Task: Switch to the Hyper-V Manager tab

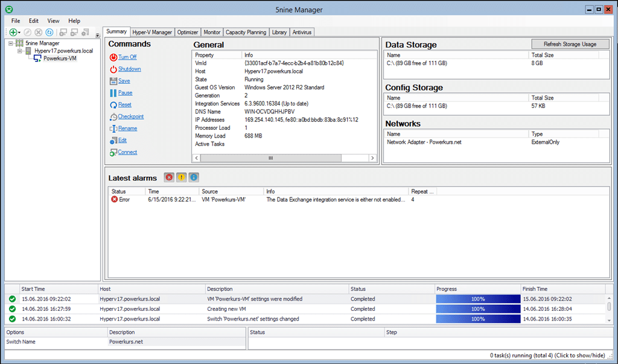Action: (152, 33)
